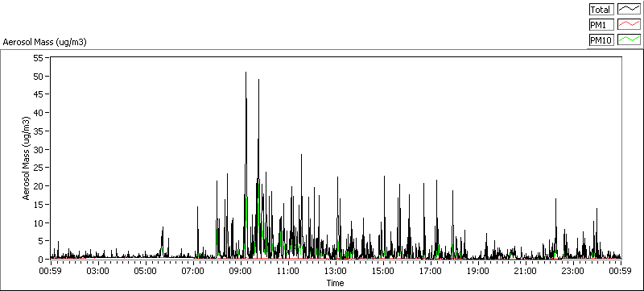Click the 15:00 time label
Image resolution: width=644 pixels, height=291 pixels.
coord(383,272)
